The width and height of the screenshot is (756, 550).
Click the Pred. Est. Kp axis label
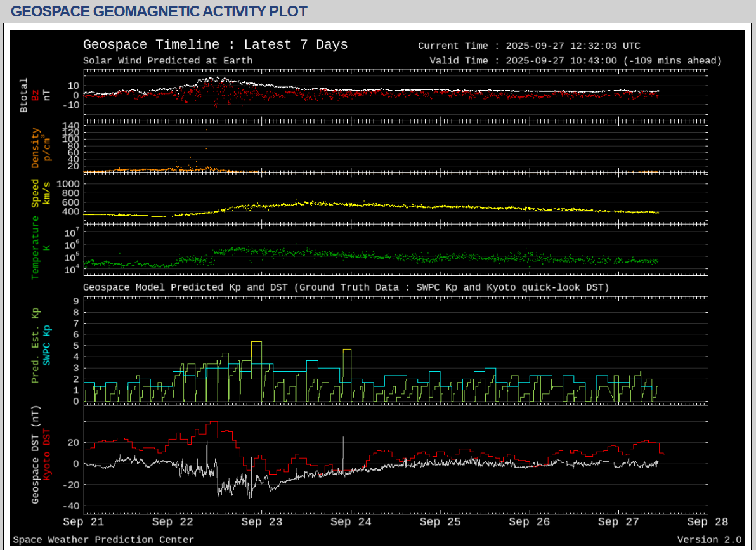36,346
